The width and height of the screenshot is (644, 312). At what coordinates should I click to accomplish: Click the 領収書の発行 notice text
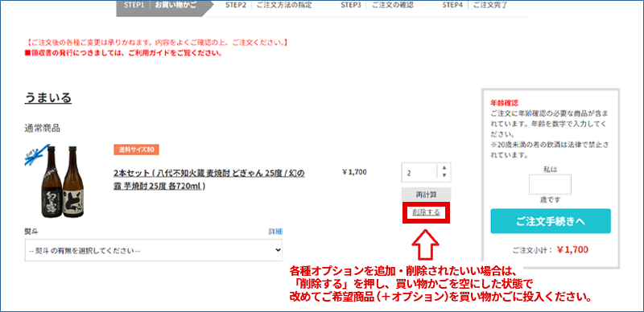124,53
